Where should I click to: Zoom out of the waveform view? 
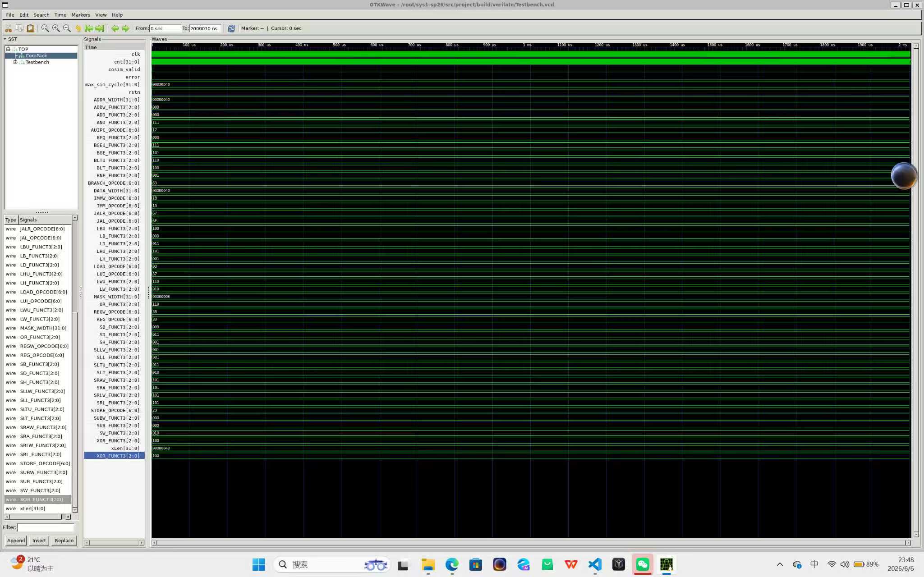(67, 28)
